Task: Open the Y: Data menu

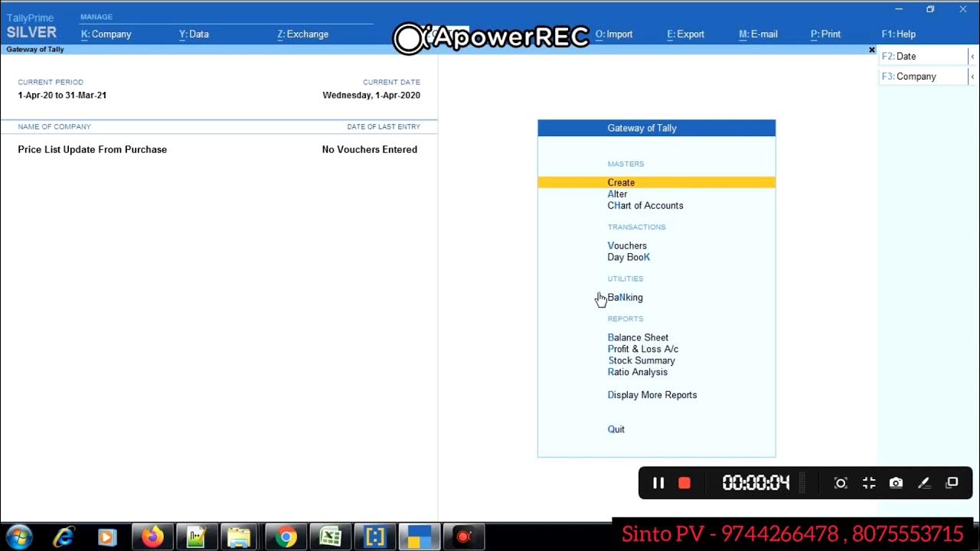Action: pos(194,34)
